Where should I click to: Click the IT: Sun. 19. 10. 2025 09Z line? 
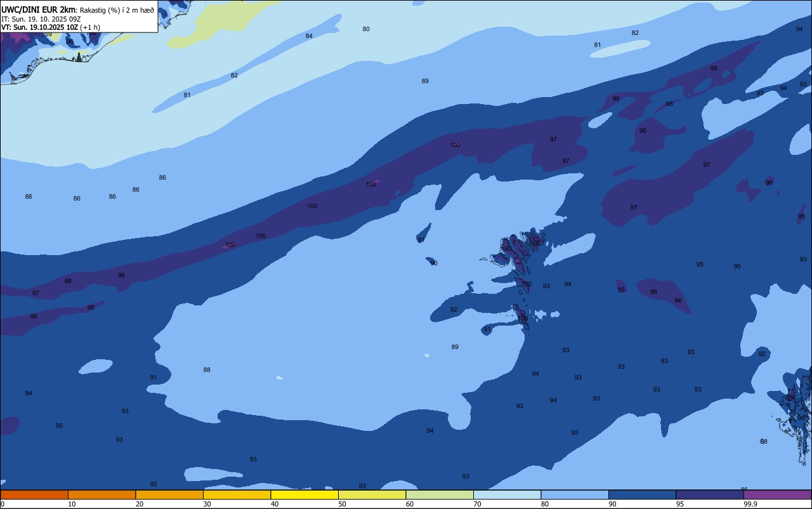[41, 19]
